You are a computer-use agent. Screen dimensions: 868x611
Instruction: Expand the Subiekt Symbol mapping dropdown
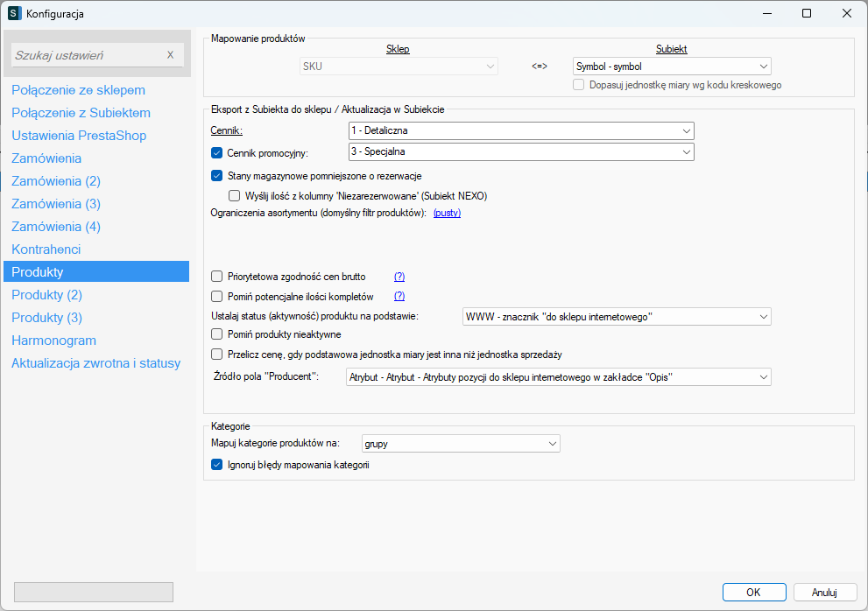tap(672, 67)
